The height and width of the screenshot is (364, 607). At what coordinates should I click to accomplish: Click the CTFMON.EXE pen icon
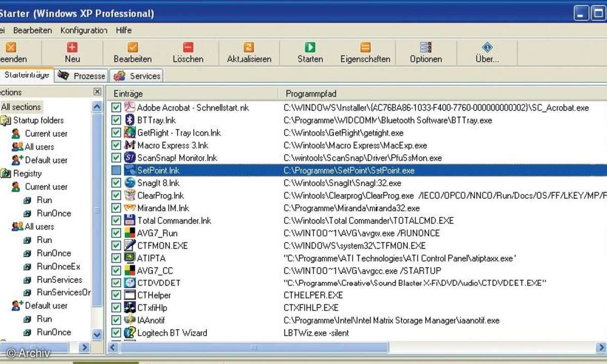[x=130, y=246]
